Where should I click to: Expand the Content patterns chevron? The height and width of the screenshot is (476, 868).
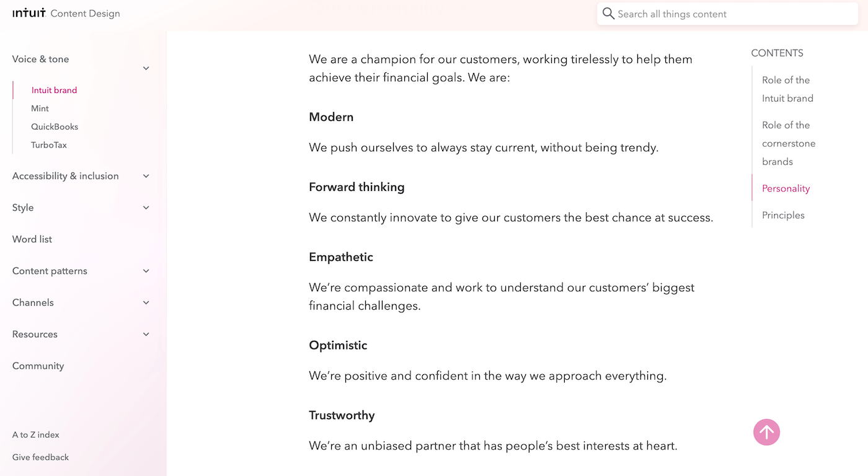[x=146, y=271]
